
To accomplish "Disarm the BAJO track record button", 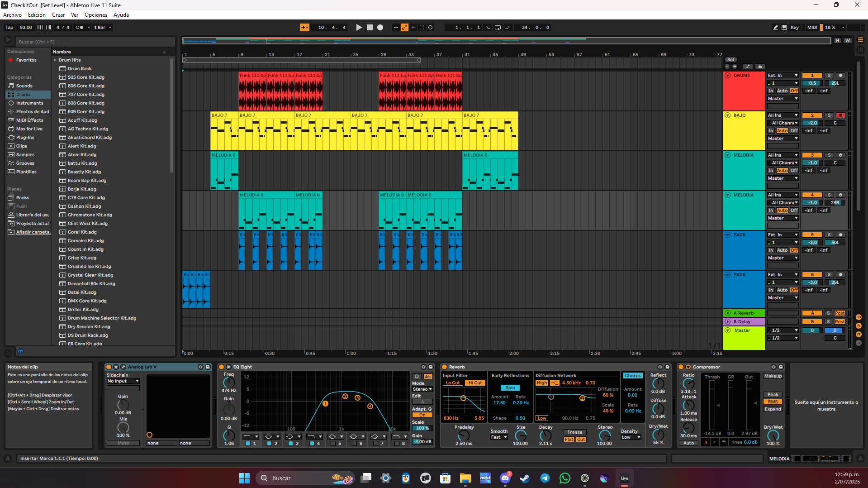I will pyautogui.click(x=840, y=115).
